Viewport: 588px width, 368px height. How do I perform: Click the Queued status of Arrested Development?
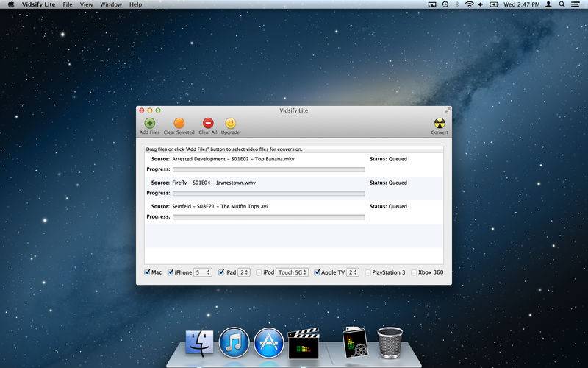pyautogui.click(x=398, y=159)
